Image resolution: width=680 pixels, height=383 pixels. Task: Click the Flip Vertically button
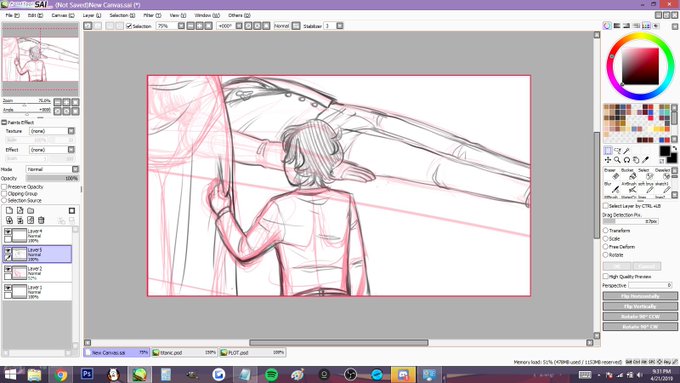point(640,306)
